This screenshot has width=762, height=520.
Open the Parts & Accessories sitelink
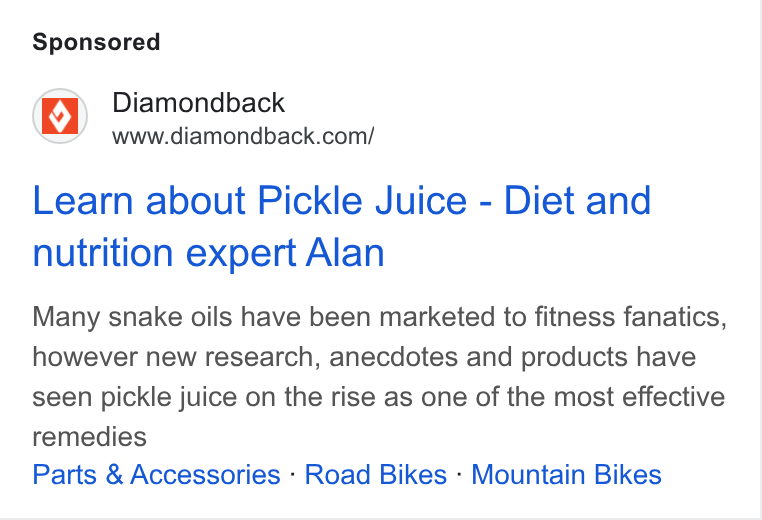156,474
